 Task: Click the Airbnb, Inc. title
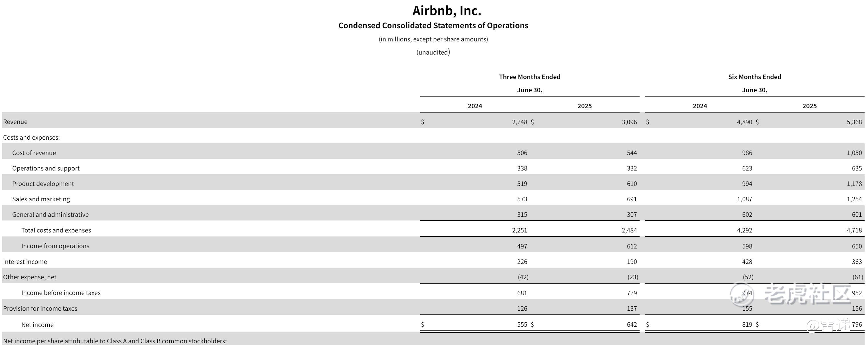[x=447, y=11]
